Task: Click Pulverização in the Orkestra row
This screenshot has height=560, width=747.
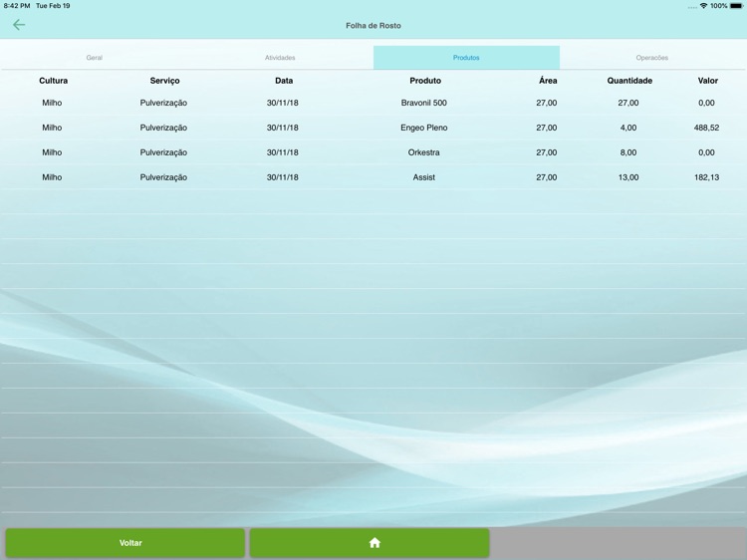Action: pos(163,152)
